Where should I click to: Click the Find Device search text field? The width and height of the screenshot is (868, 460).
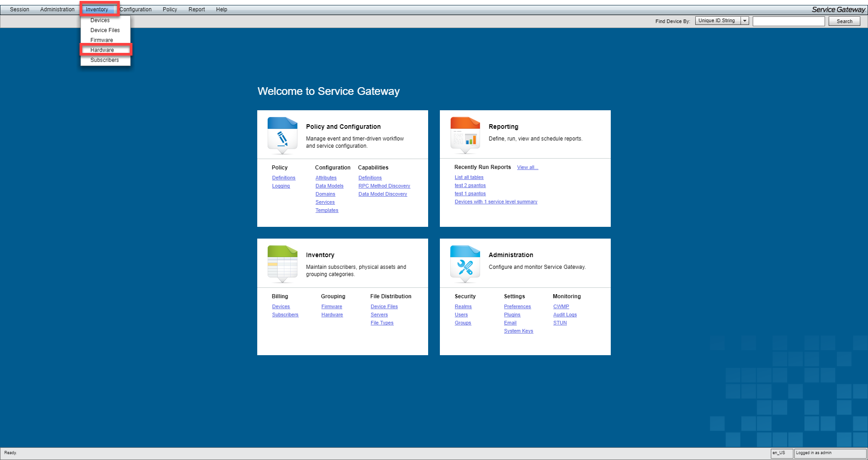pos(788,21)
